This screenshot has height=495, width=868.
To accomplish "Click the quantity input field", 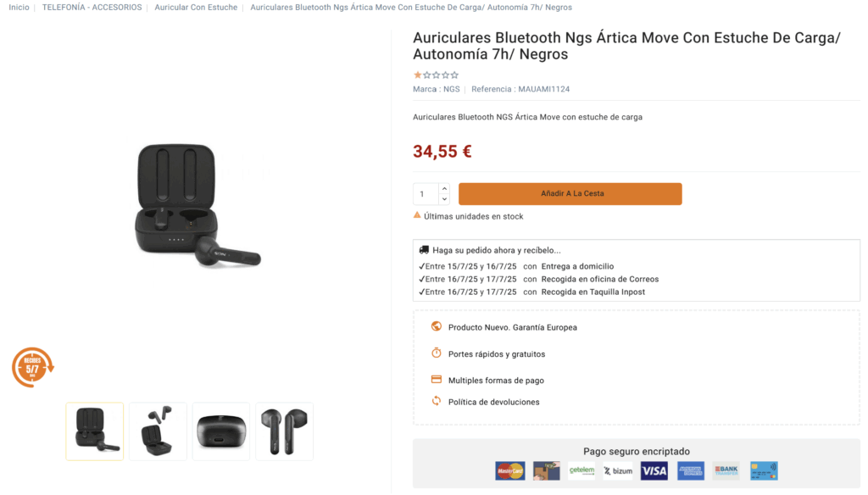I will point(426,194).
